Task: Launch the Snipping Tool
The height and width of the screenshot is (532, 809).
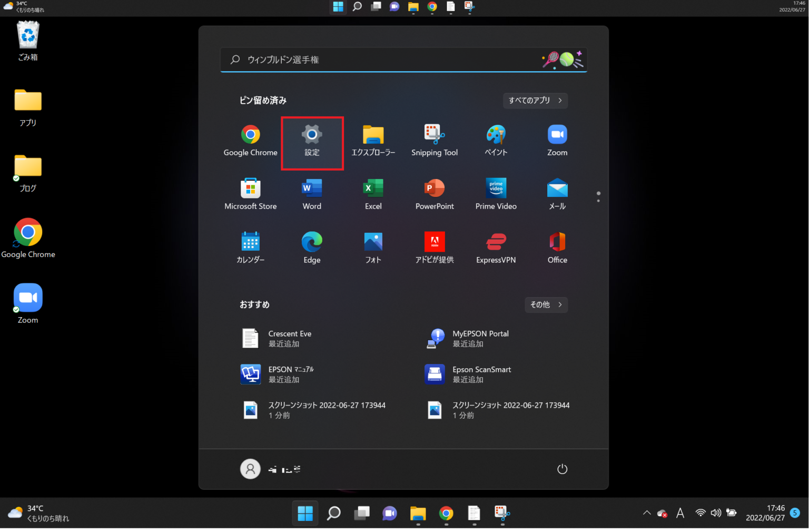Action: click(434, 140)
